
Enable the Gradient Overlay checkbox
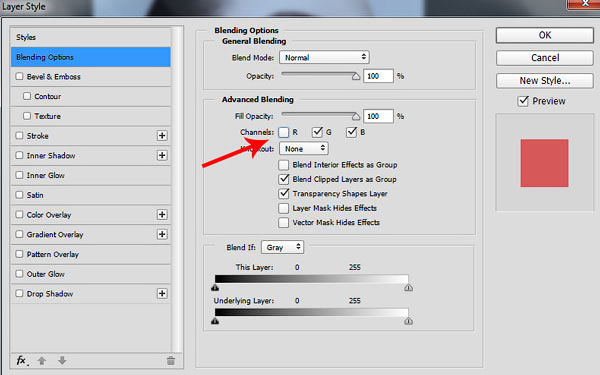tap(19, 234)
